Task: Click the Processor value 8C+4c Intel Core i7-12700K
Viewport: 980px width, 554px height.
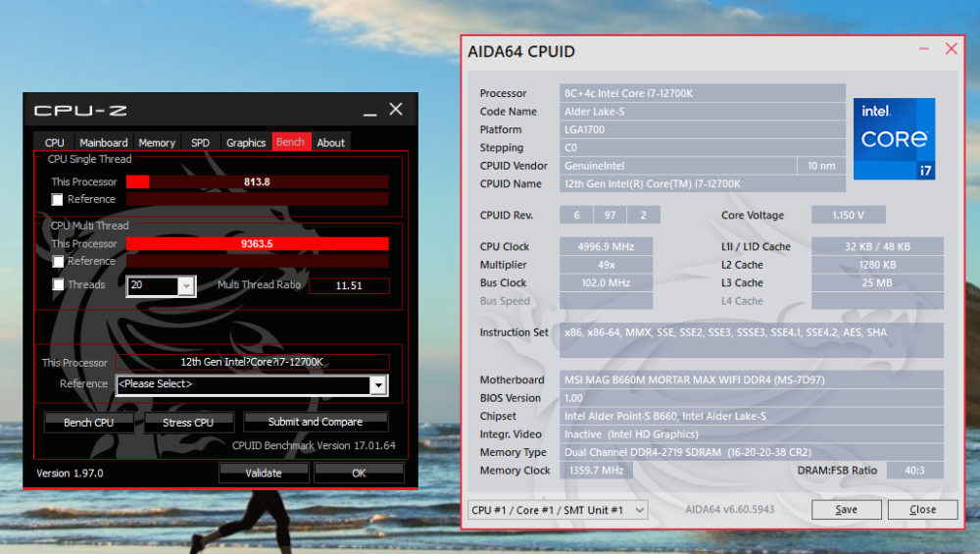Action: point(703,93)
